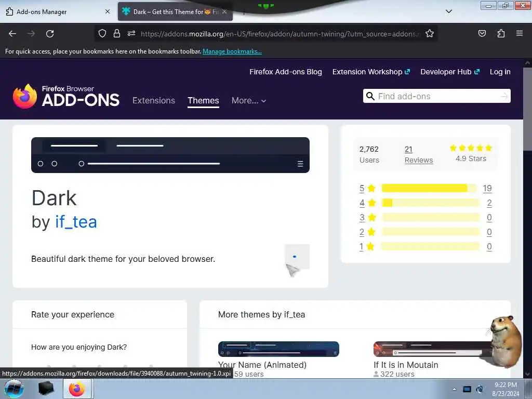The width and height of the screenshot is (532, 399).
Task: Open Your Name (Animated) theme thumbnail
Action: pyautogui.click(x=278, y=349)
